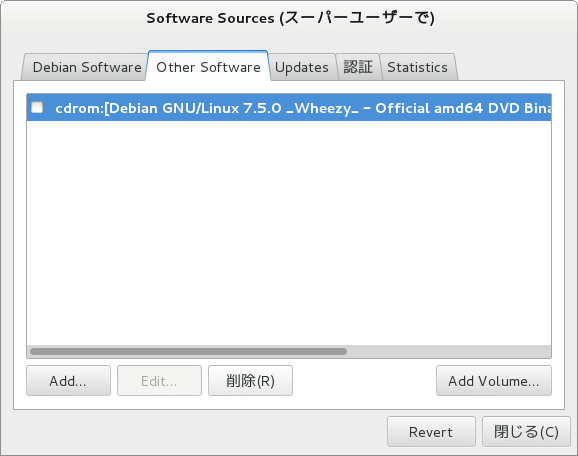The image size is (578, 456).
Task: Select the cdrom:[Debian GNU/Linux 7.5.0 entry
Action: (289, 108)
